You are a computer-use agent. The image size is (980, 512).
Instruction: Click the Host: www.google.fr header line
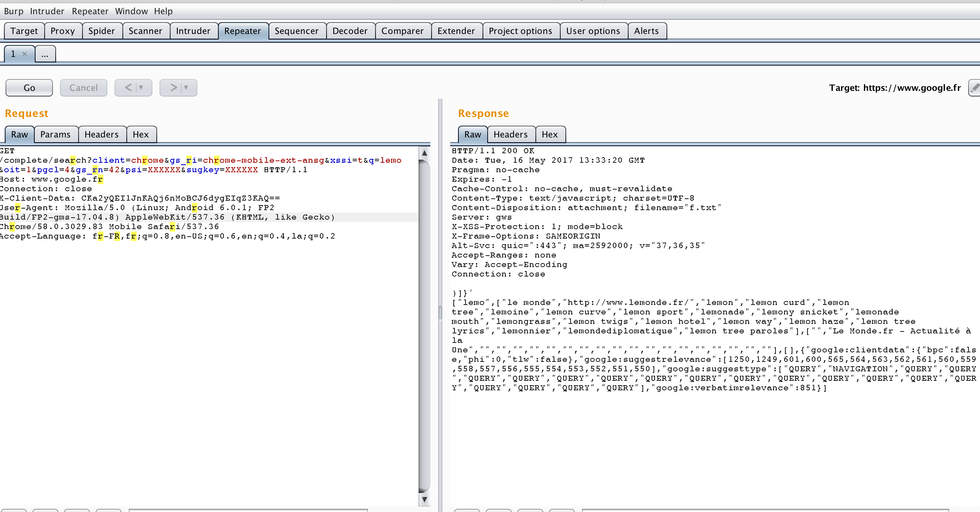point(51,179)
